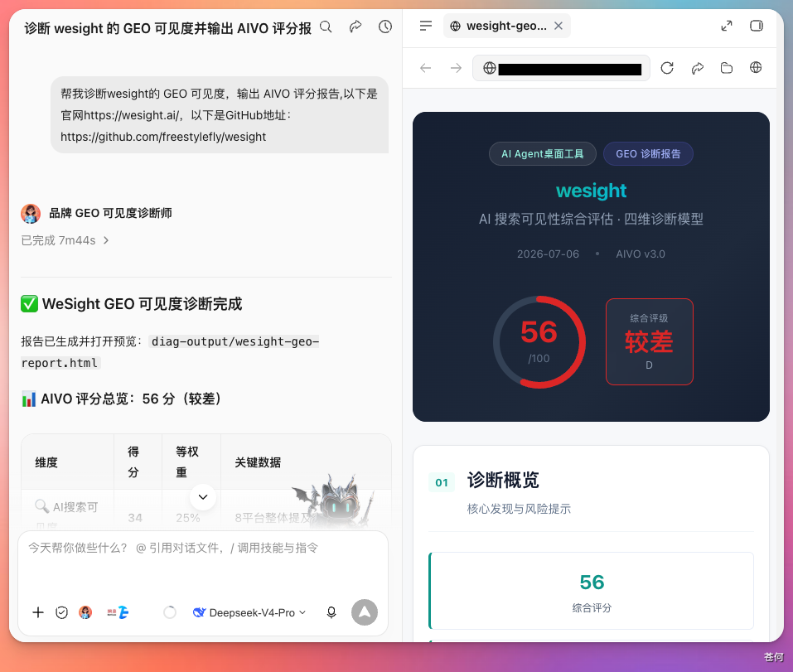
Task: Click the search icon in chat header
Action: point(326,27)
